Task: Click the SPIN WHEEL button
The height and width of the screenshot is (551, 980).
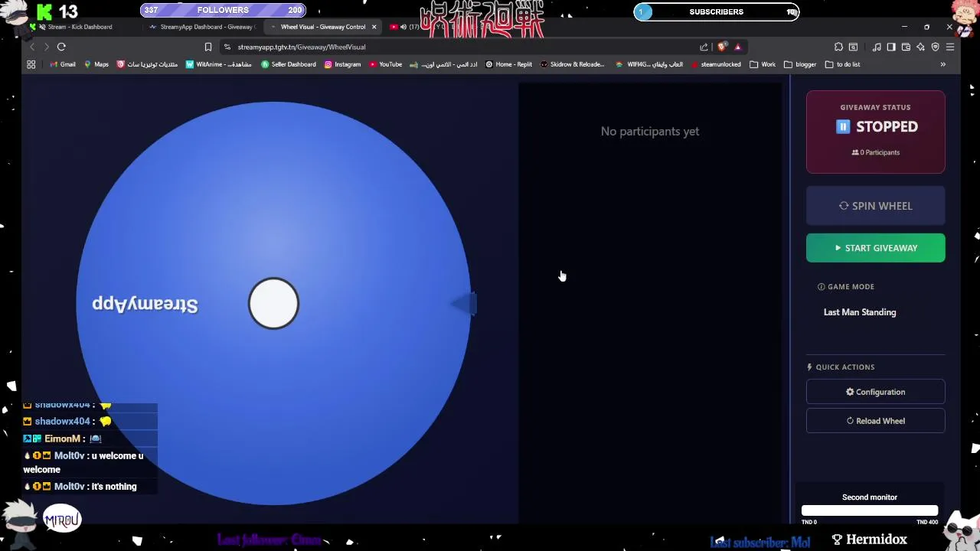Action: [875, 206]
